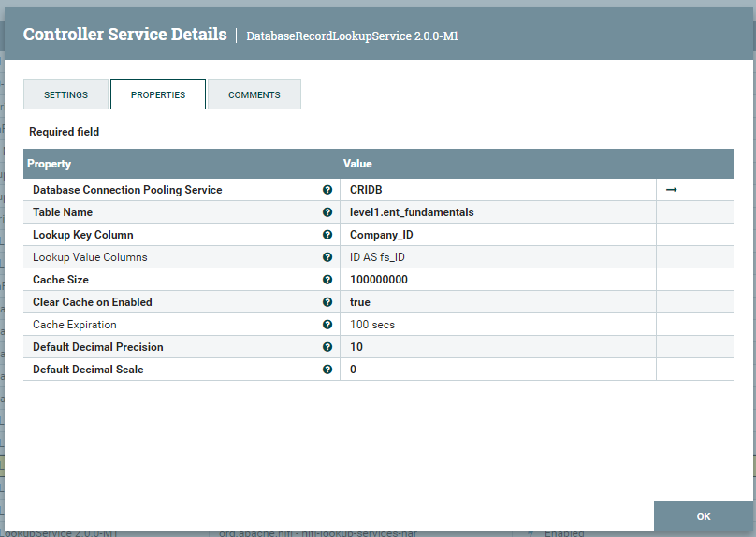Click help icon for Default Decimal Precision
Screen dimensions: 756x537
327,347
